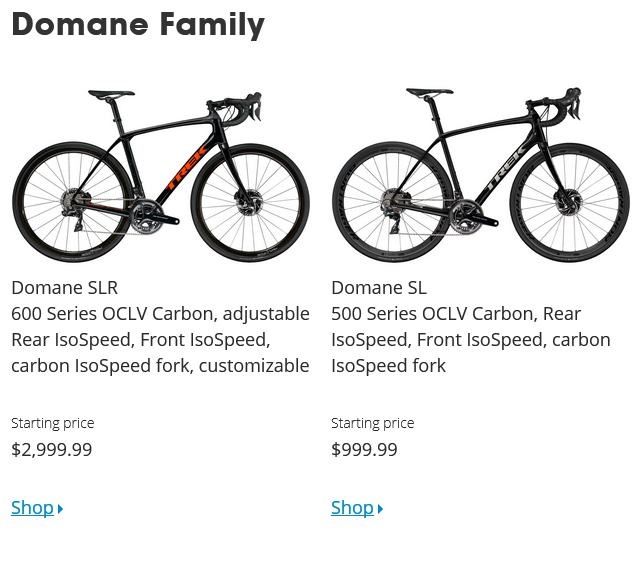Open the Shop link under Domane SLR
Screen dimensions: 644x564
tap(32, 508)
